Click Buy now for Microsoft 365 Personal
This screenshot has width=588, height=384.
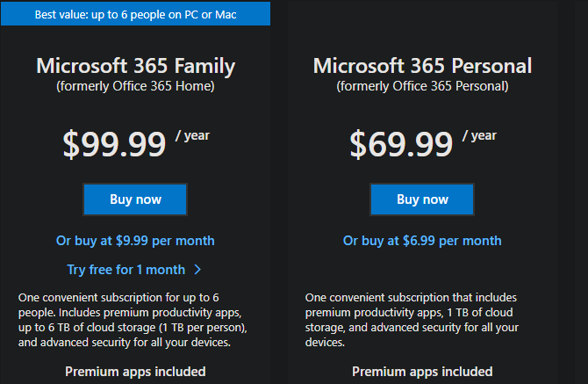422,199
